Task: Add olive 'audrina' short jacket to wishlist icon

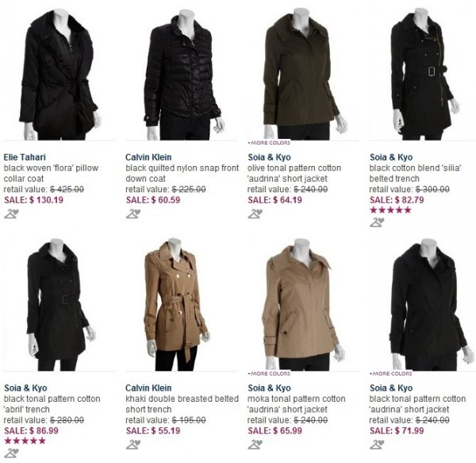Action: coord(255,214)
